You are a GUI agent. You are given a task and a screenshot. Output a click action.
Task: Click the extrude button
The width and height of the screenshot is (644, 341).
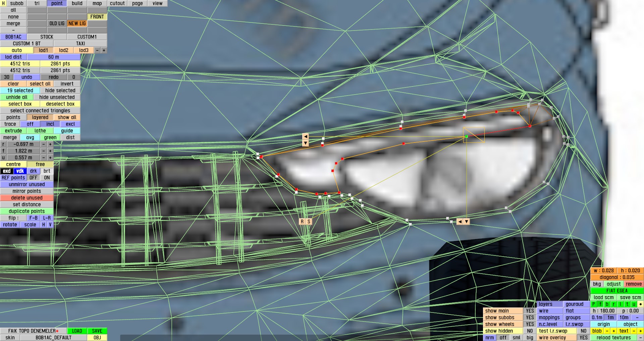coord(13,131)
